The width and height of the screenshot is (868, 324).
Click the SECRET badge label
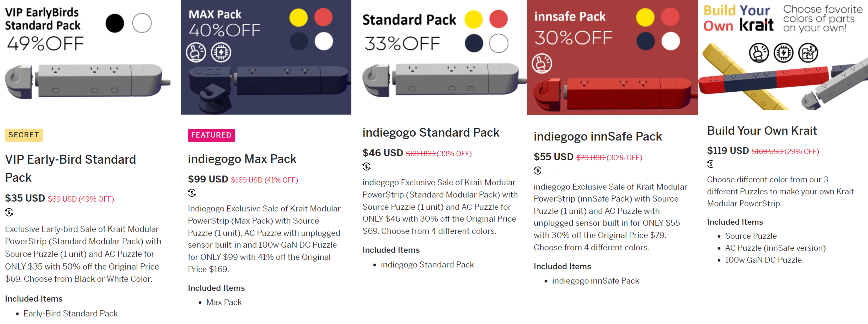(x=24, y=135)
